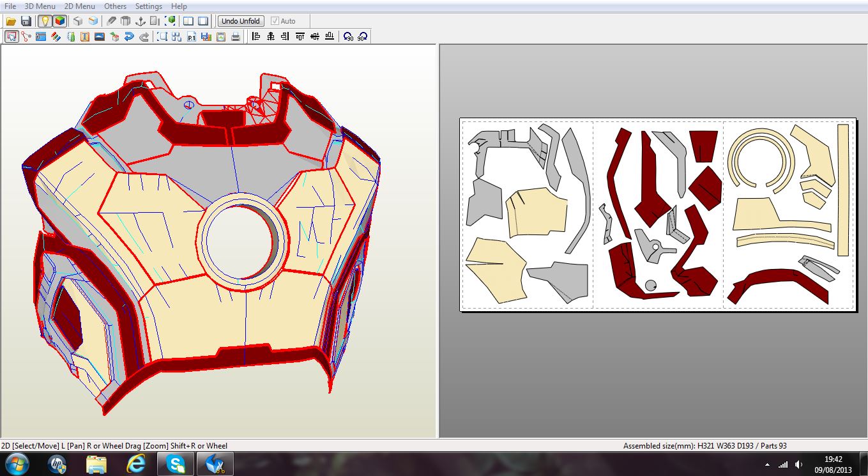Open the Help menu
The width and height of the screenshot is (868, 476).
pyautogui.click(x=179, y=6)
